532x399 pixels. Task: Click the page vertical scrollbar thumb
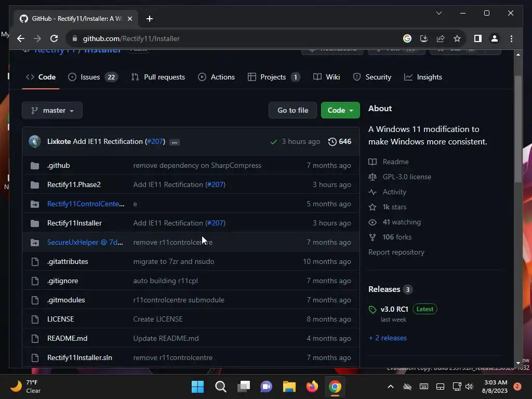pos(518,129)
